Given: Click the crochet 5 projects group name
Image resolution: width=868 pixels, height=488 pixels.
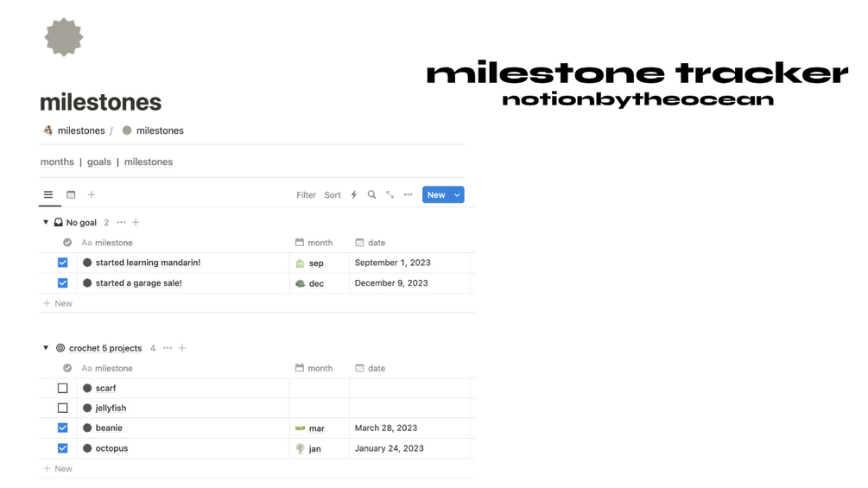Looking at the screenshot, I should [105, 349].
